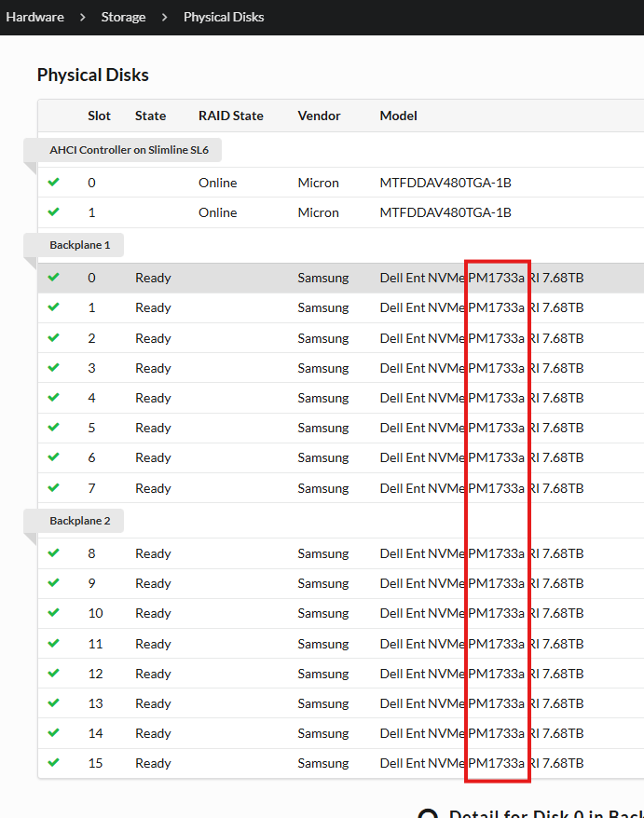Click the status check icon for slot 13

[53, 702]
